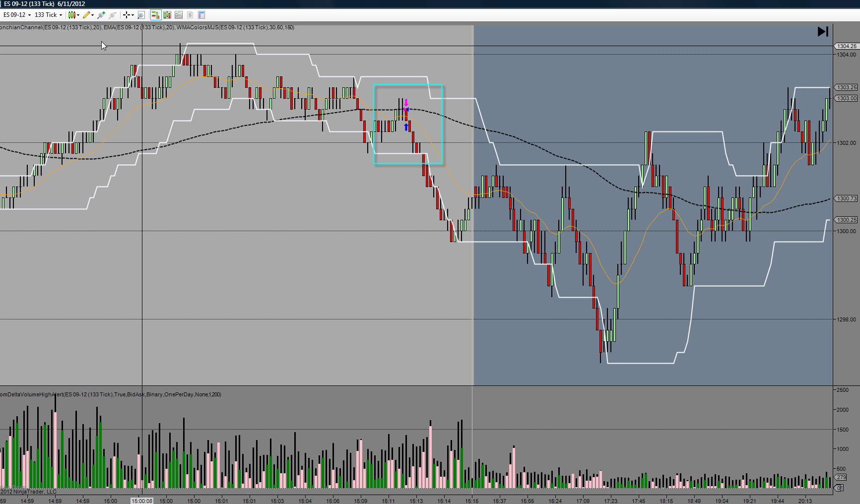Click the 1303.25 price marker
860x504 pixels.
coord(847,87)
